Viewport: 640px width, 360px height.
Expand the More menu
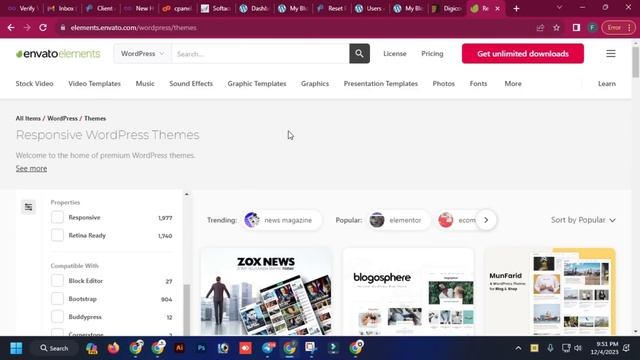click(x=513, y=83)
